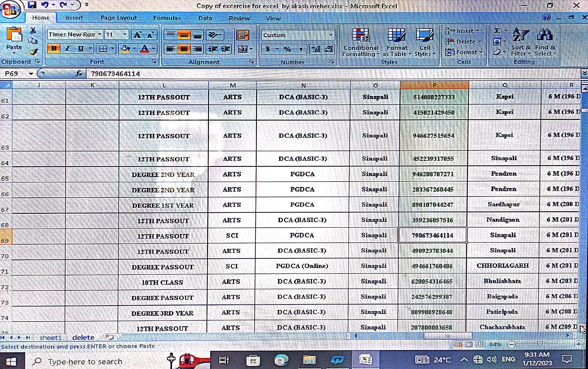Click the Format Painter brush icon
This screenshot has height=369, width=588.
pyautogui.click(x=33, y=52)
